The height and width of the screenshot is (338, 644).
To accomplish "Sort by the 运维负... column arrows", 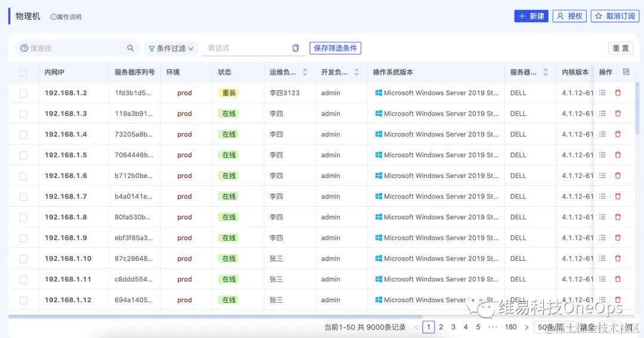I will pyautogui.click(x=305, y=72).
